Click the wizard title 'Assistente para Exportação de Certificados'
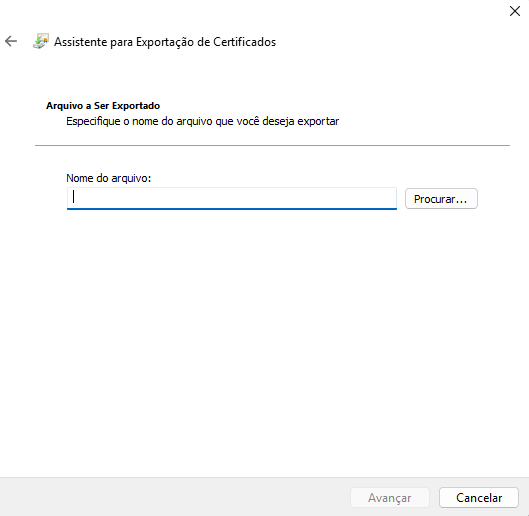Image resolution: width=529 pixels, height=516 pixels. (165, 42)
